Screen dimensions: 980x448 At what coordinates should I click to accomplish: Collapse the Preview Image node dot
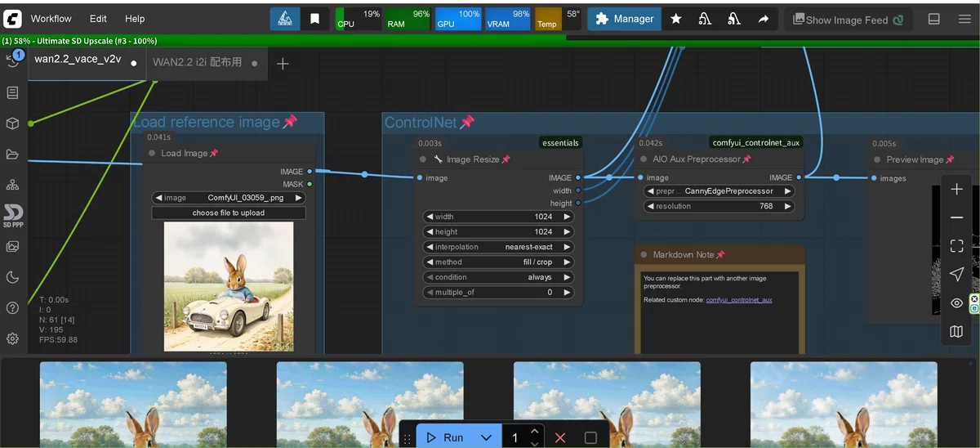[x=878, y=159]
